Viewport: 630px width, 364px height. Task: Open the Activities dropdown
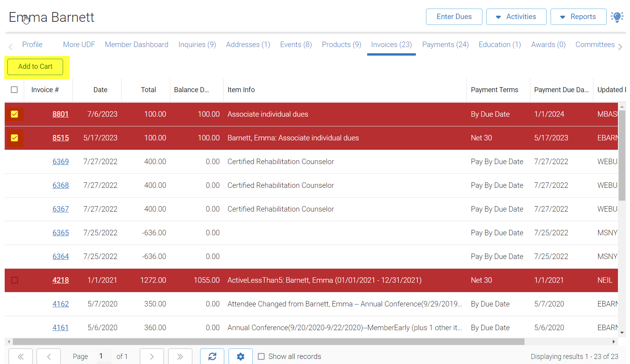[516, 17]
